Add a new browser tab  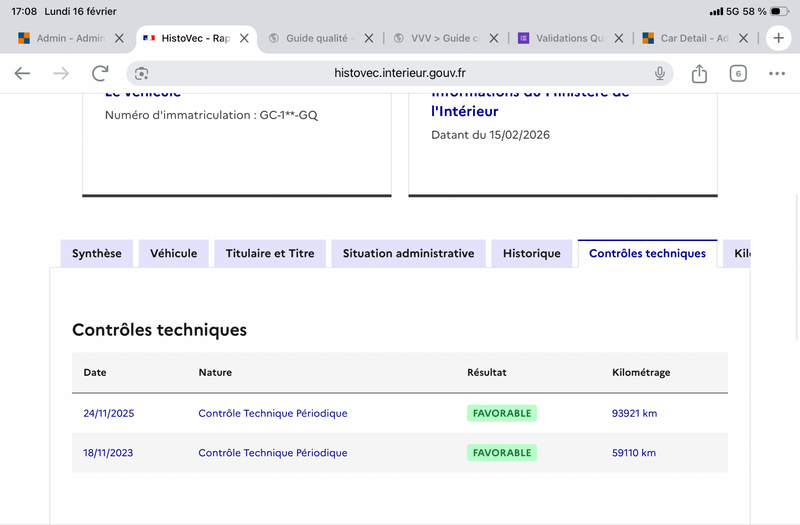pos(779,38)
